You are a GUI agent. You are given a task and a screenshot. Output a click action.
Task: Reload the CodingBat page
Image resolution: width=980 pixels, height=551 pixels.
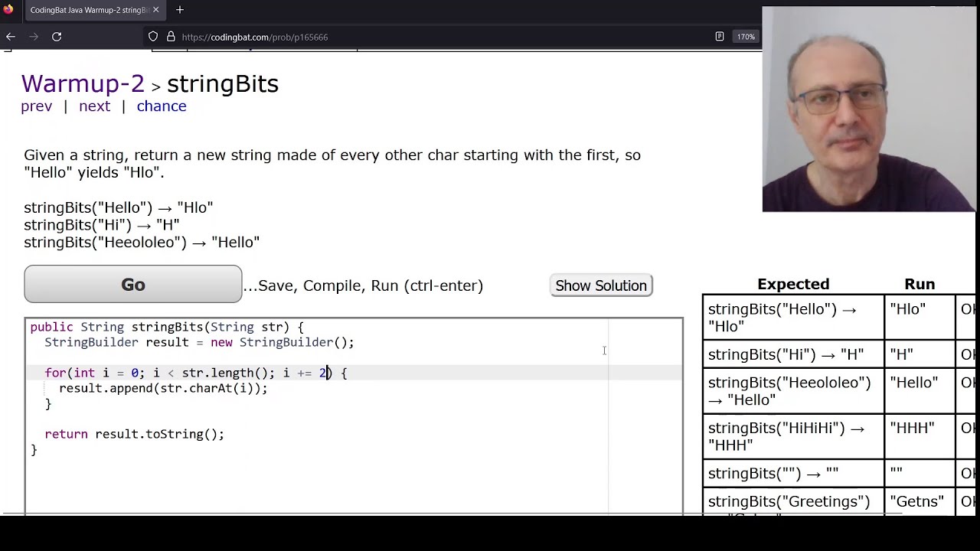coord(57,37)
